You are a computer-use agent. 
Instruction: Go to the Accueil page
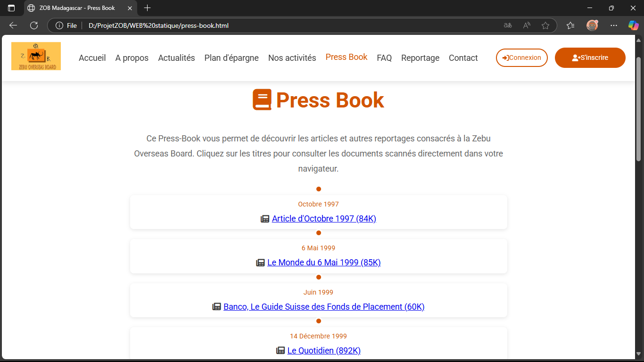[92, 58]
